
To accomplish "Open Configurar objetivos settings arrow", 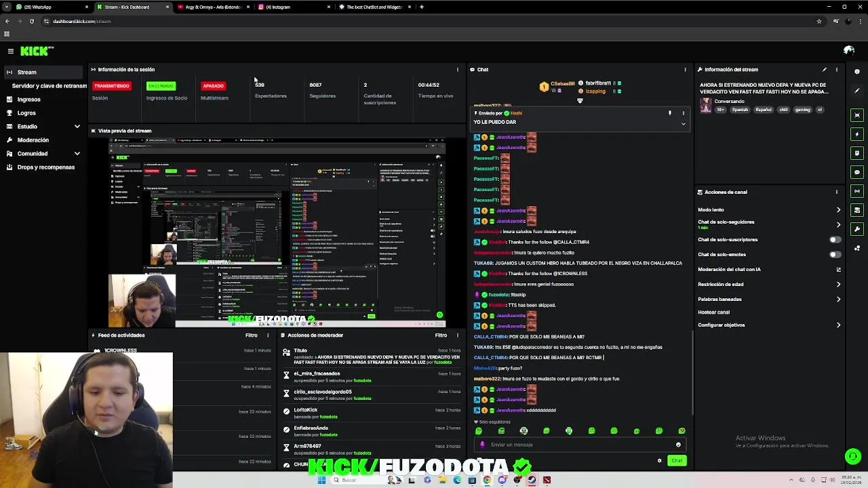I will [x=838, y=325].
